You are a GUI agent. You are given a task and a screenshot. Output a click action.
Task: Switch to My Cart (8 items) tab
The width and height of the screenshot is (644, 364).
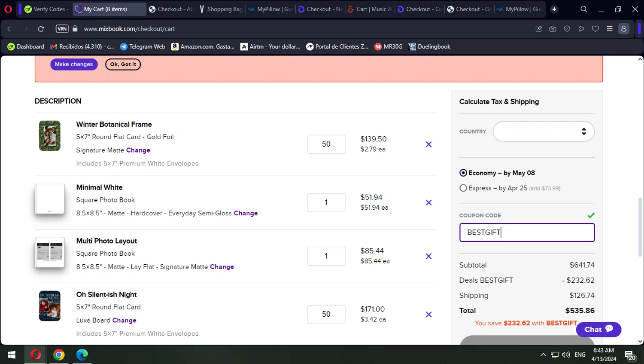click(x=109, y=9)
